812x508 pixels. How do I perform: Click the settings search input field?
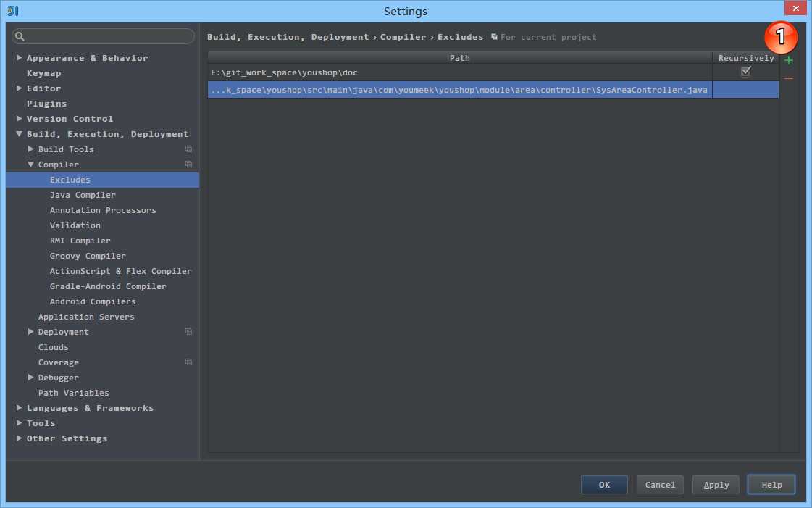point(103,36)
